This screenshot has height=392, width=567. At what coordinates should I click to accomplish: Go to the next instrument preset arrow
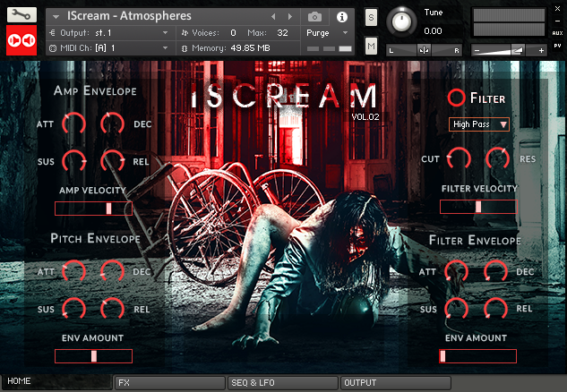(x=290, y=17)
